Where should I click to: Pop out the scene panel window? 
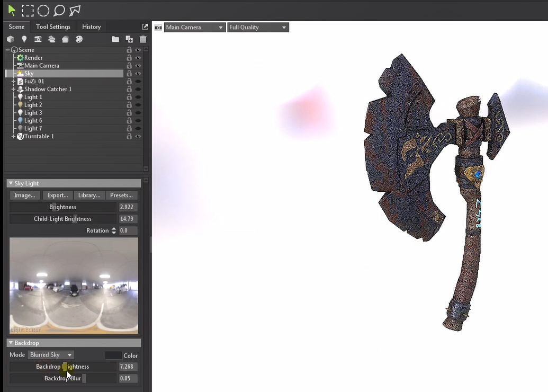tap(145, 27)
